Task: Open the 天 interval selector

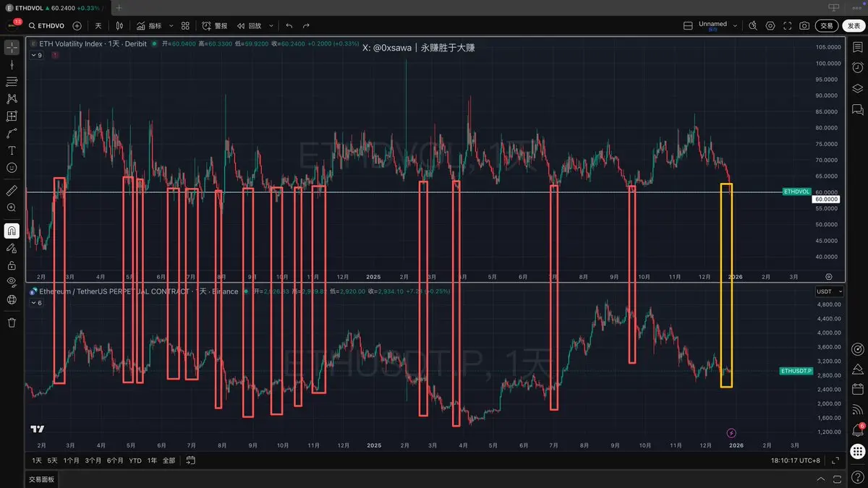Action: [98, 25]
